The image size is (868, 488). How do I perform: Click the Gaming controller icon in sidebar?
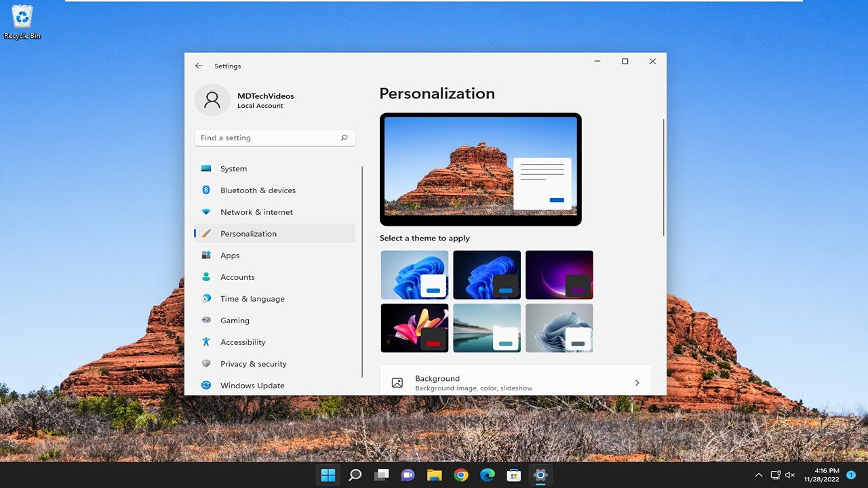[x=206, y=321]
